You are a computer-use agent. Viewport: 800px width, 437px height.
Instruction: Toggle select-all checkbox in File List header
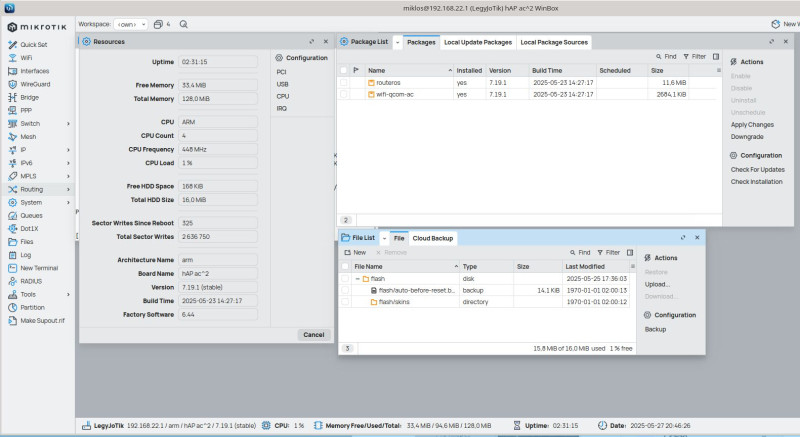(345, 267)
